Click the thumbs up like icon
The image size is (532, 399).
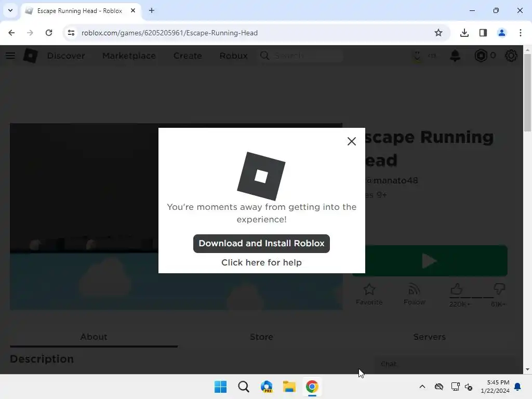click(456, 289)
